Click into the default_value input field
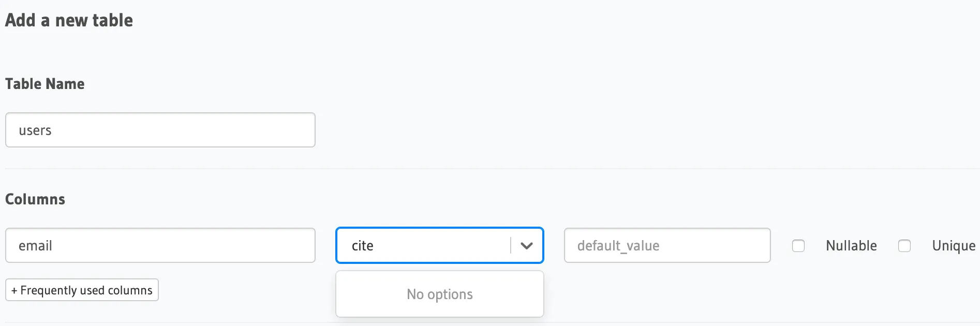 (x=667, y=246)
